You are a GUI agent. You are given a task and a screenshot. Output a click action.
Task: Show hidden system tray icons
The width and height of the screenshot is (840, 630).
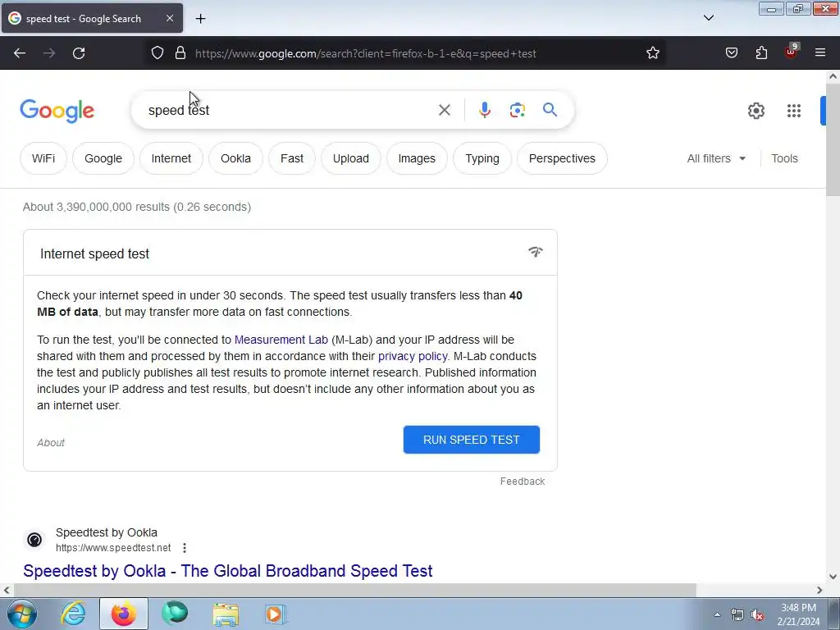coord(717,614)
